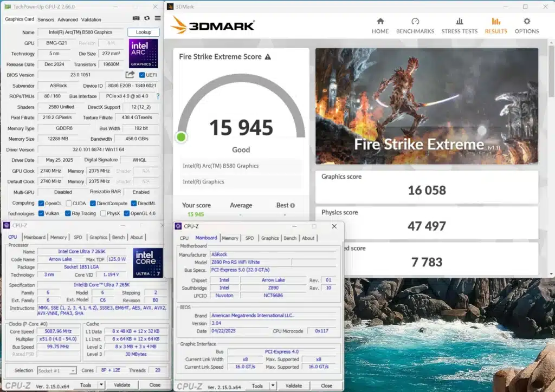Toggle the DirectCompute checkbox
The width and height of the screenshot is (555, 392).
(x=93, y=203)
